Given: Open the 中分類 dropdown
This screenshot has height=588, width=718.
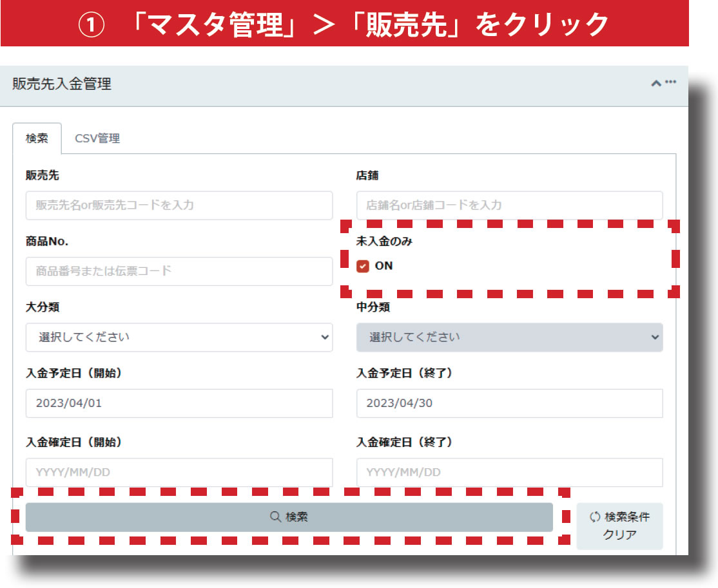Looking at the screenshot, I should 509,337.
